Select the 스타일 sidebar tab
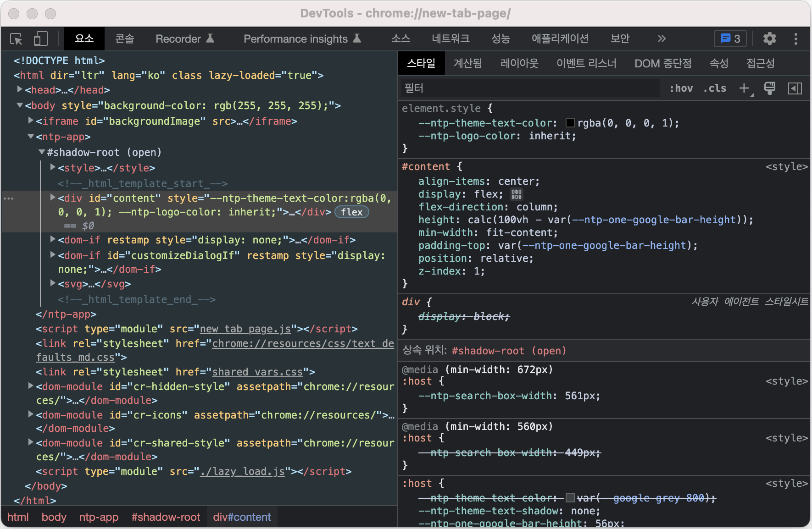This screenshot has width=812, height=529. click(421, 63)
